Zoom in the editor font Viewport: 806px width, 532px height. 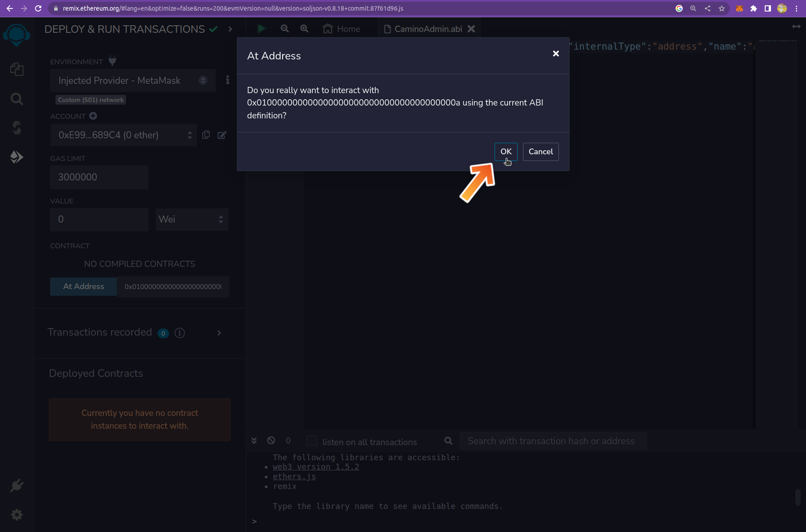(304, 29)
